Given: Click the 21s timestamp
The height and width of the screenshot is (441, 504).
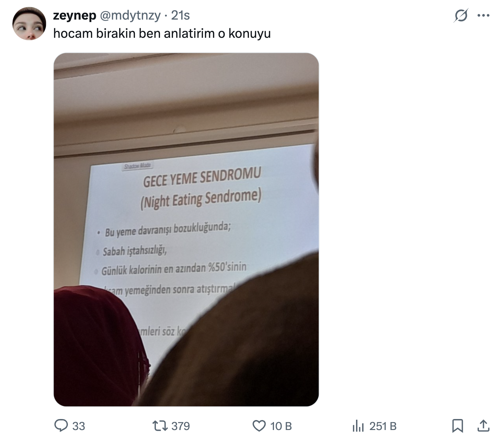Looking at the screenshot, I should pos(181,15).
